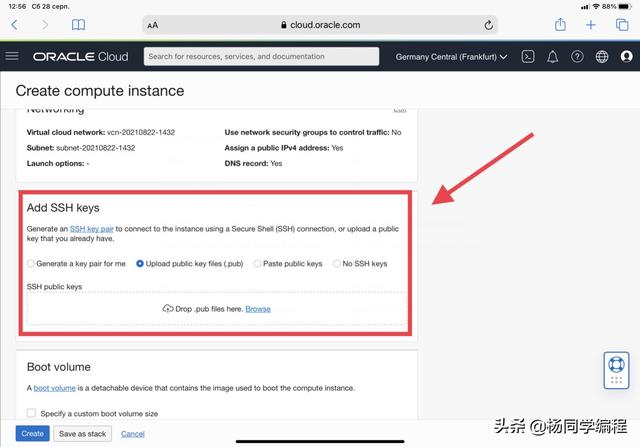This screenshot has height=447, width=640.
Task: Select Paste public keys option
Action: [257, 264]
